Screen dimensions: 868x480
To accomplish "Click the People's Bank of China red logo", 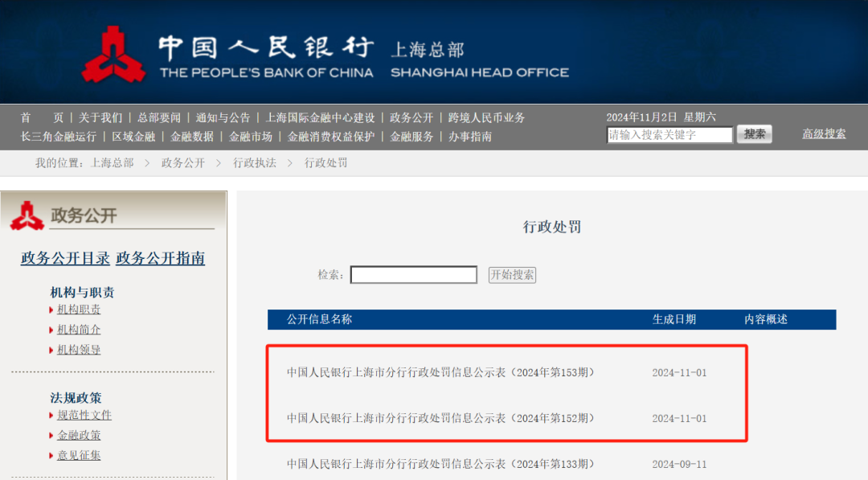I will [x=113, y=54].
